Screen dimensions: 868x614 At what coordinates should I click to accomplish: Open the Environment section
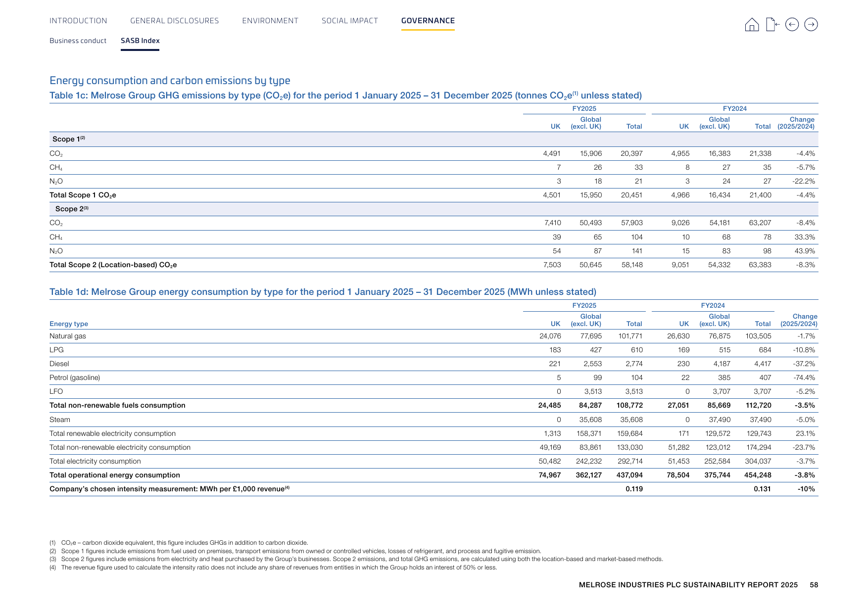(x=270, y=21)
